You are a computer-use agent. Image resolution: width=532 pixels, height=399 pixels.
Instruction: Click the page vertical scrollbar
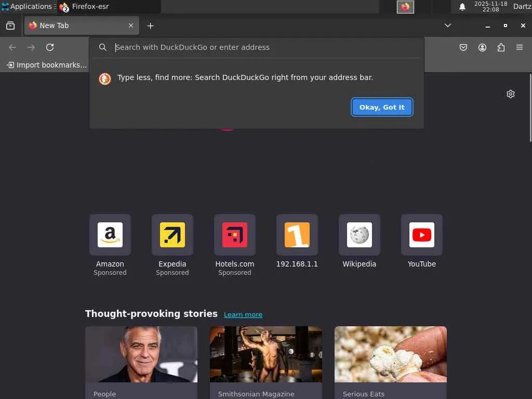[530, 108]
